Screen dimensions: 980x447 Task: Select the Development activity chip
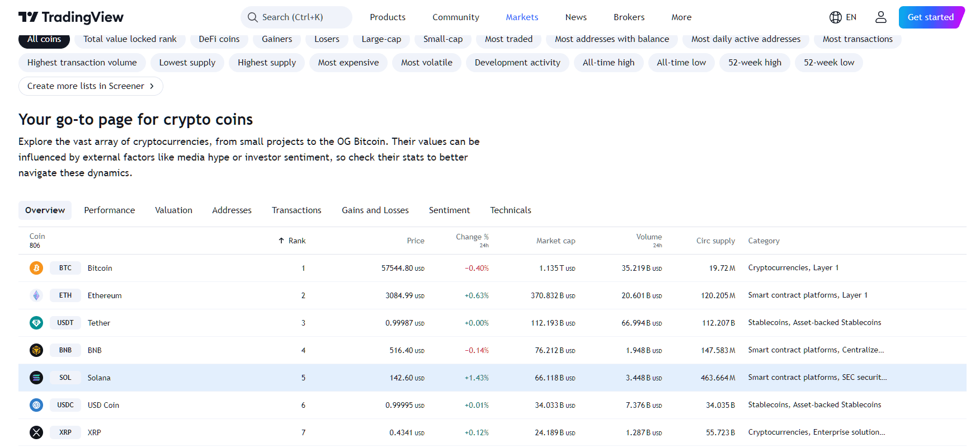[517, 63]
